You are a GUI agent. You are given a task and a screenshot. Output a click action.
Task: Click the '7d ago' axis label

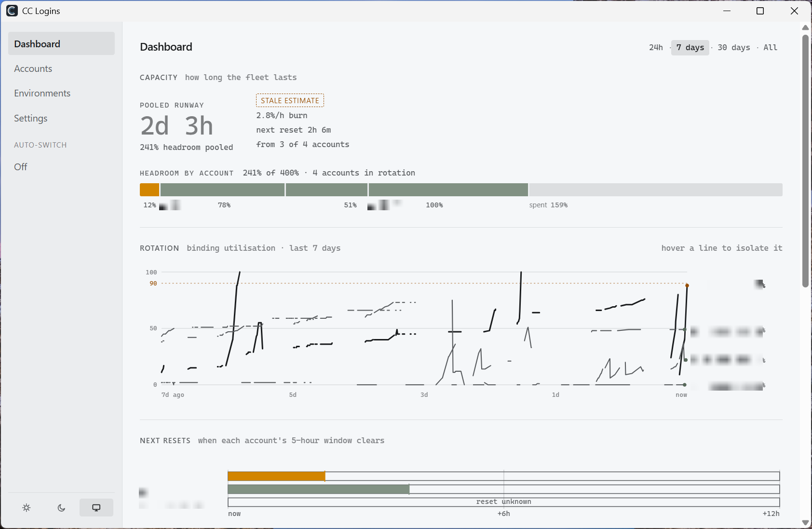(173, 395)
